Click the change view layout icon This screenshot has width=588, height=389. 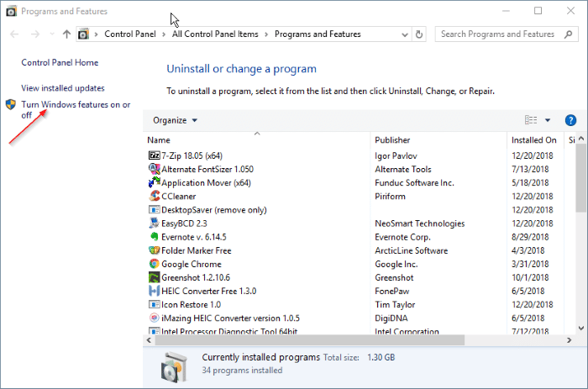(x=531, y=120)
